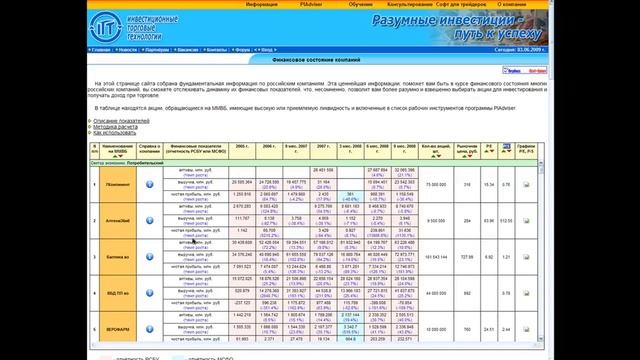
Task: Click share count 9 500 000 cell
Action: point(436,221)
